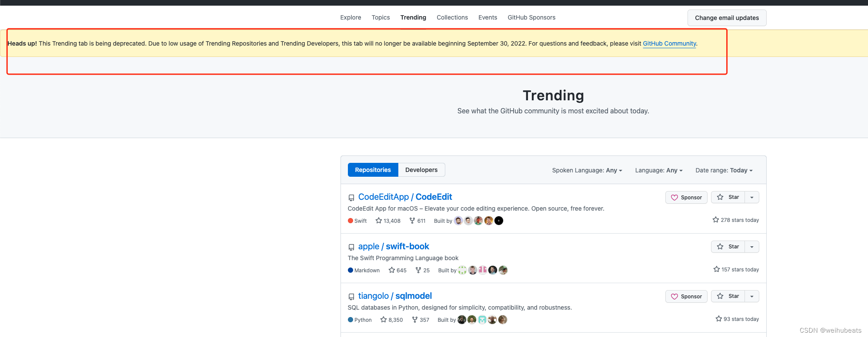Switch to the Repositories tab
Image resolution: width=868 pixels, height=337 pixels.
pyautogui.click(x=373, y=170)
